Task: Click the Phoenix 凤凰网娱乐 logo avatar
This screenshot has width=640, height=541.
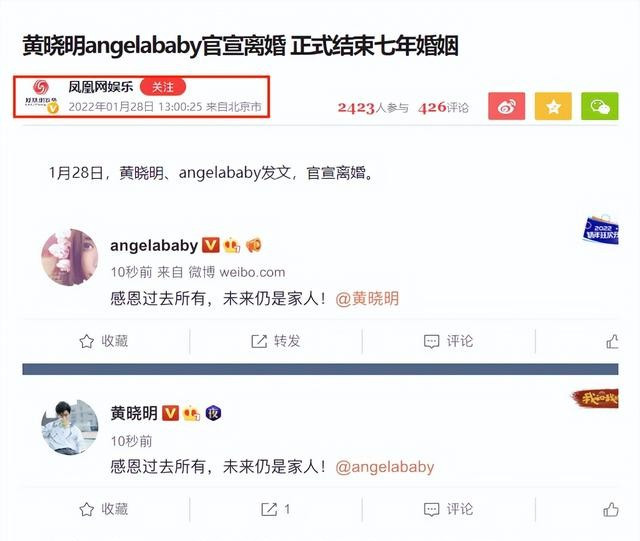Action: click(41, 96)
